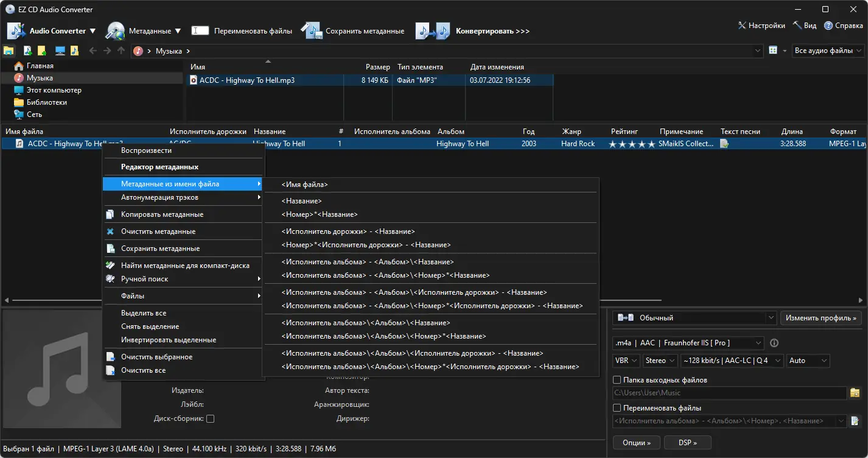The image size is (868, 458).
Task: Click the Сохранить метаданные toolbar icon
Action: [x=310, y=30]
